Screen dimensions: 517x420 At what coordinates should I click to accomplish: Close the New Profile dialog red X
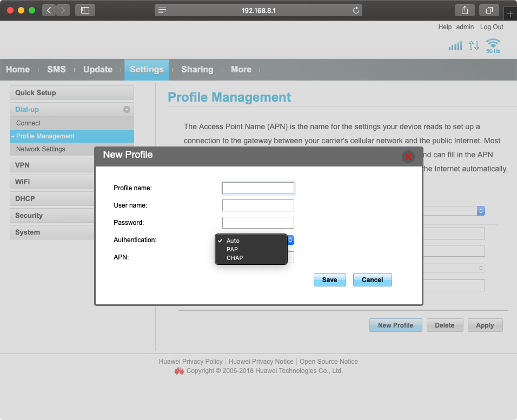pyautogui.click(x=408, y=157)
